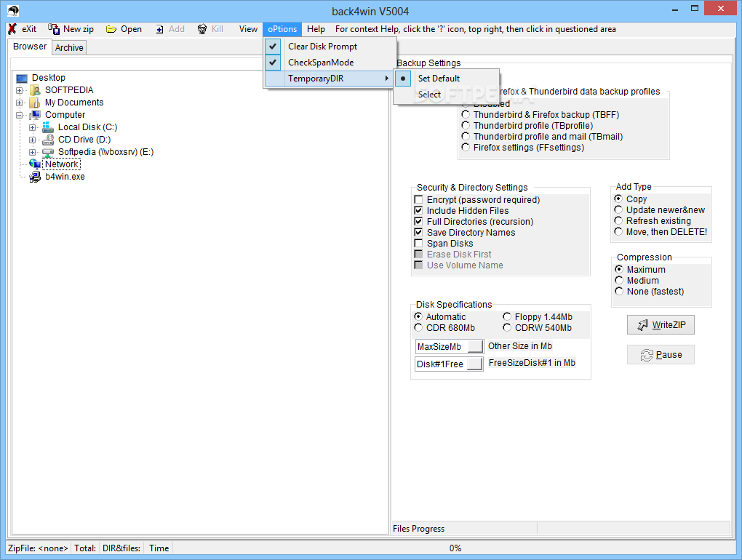Viewport: 742px width, 560px height.
Task: Uncheck Save Directory Names
Action: (418, 232)
